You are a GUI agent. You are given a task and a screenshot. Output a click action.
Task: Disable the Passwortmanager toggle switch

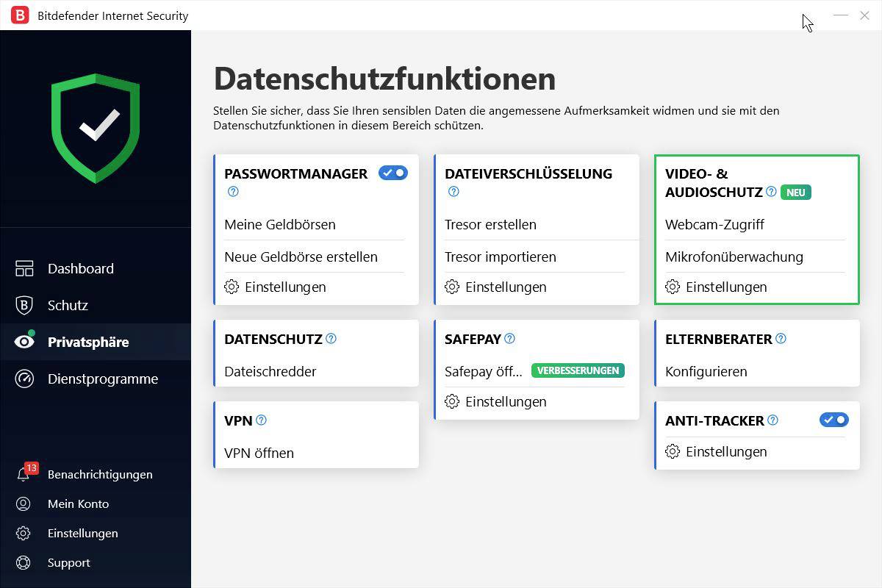tap(392, 173)
